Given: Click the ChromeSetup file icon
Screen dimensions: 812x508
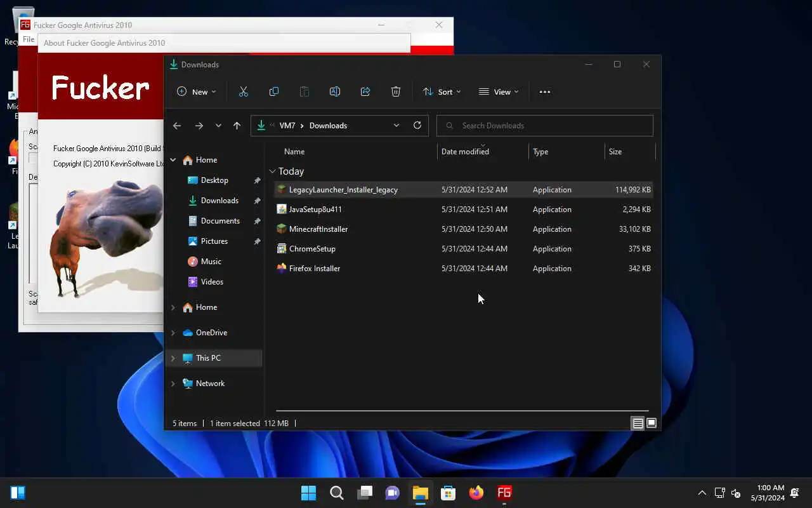Looking at the screenshot, I should point(282,248).
